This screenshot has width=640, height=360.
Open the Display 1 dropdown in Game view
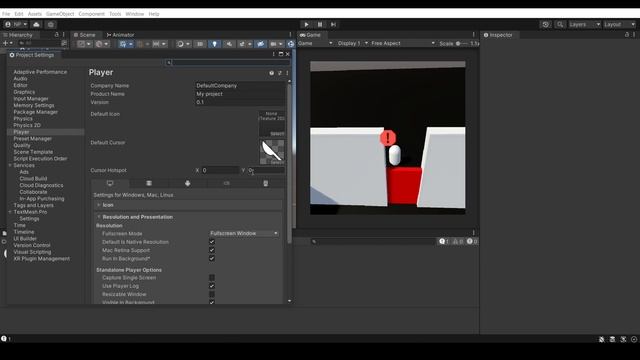pyautogui.click(x=353, y=43)
